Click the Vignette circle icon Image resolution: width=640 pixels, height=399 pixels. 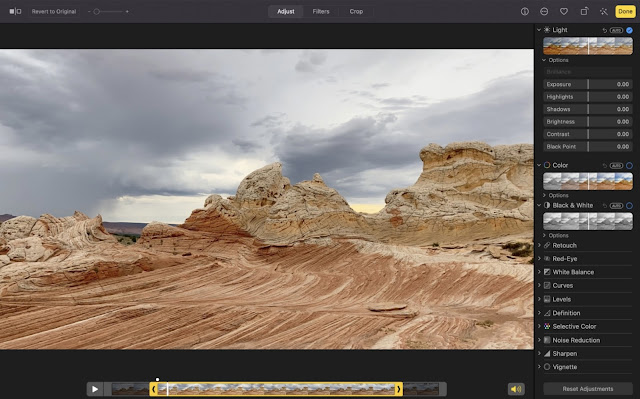547,367
